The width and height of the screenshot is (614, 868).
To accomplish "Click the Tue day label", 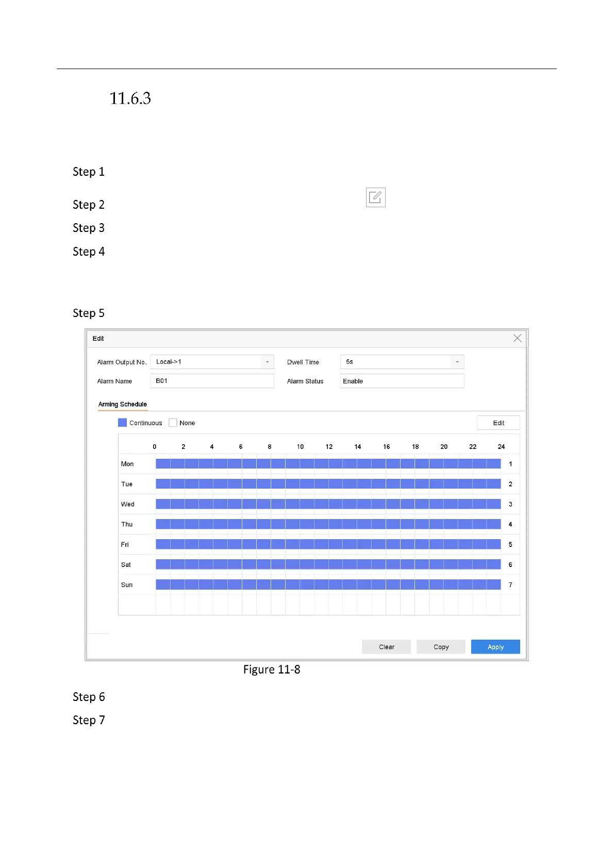I will click(x=127, y=484).
